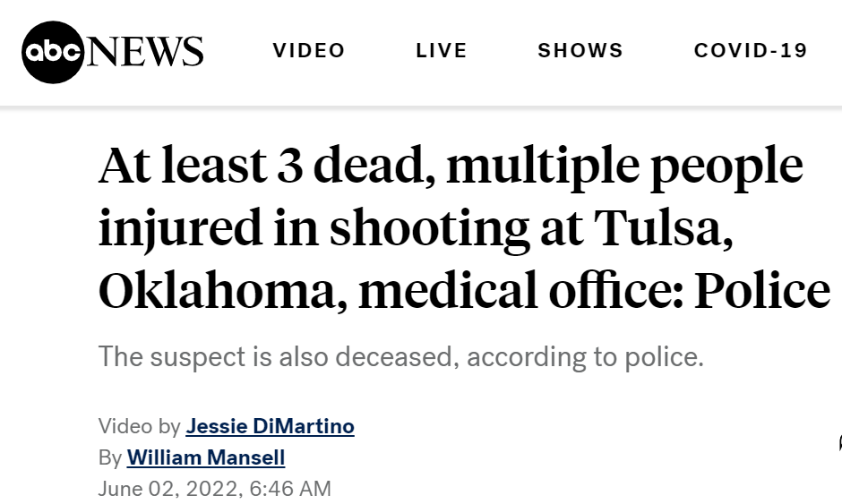842x504 pixels.
Task: Click the word "shooting" in the headline
Action: coord(429,228)
